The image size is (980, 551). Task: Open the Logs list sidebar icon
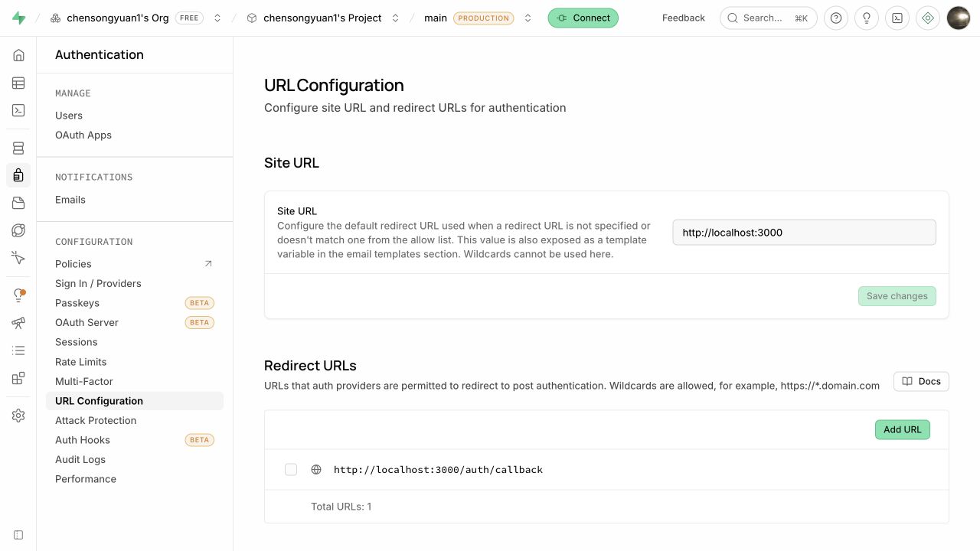tap(18, 350)
